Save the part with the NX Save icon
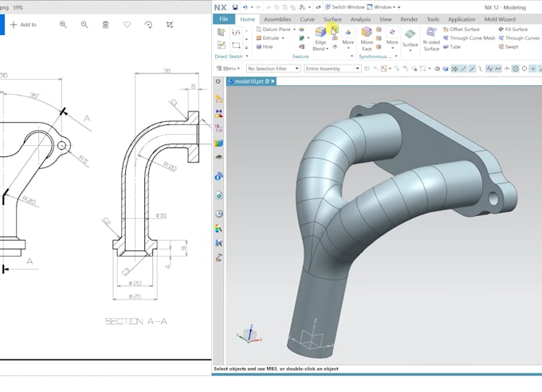 (x=235, y=7)
